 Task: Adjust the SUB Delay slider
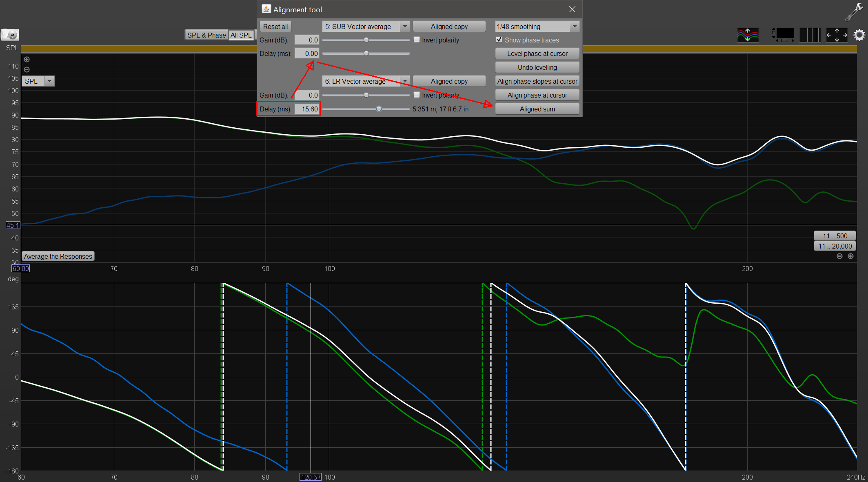click(366, 53)
